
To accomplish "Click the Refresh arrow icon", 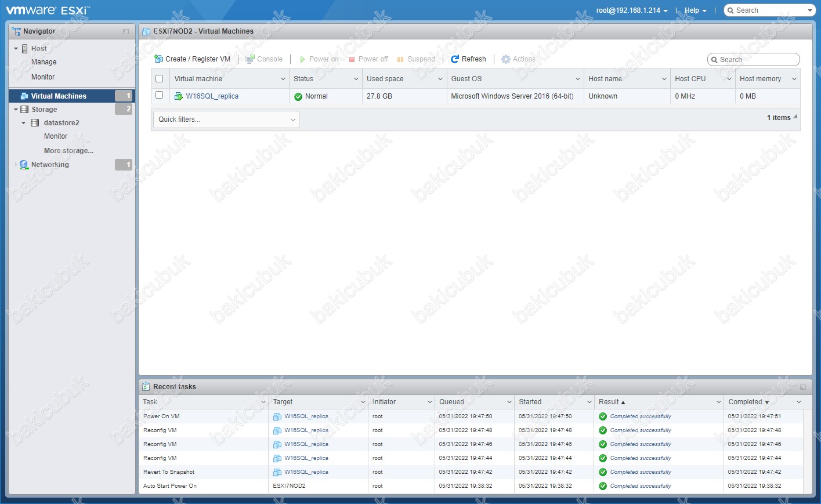I will (455, 59).
